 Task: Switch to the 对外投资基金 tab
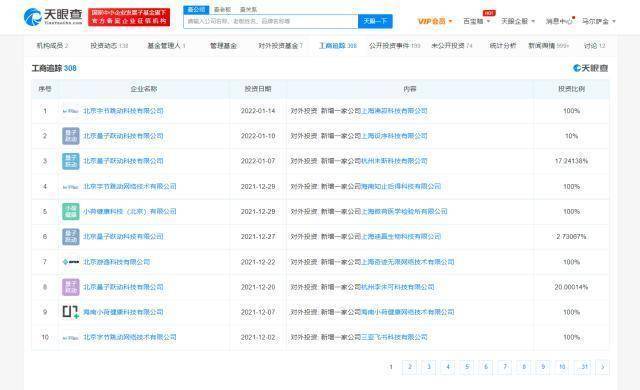[280, 46]
